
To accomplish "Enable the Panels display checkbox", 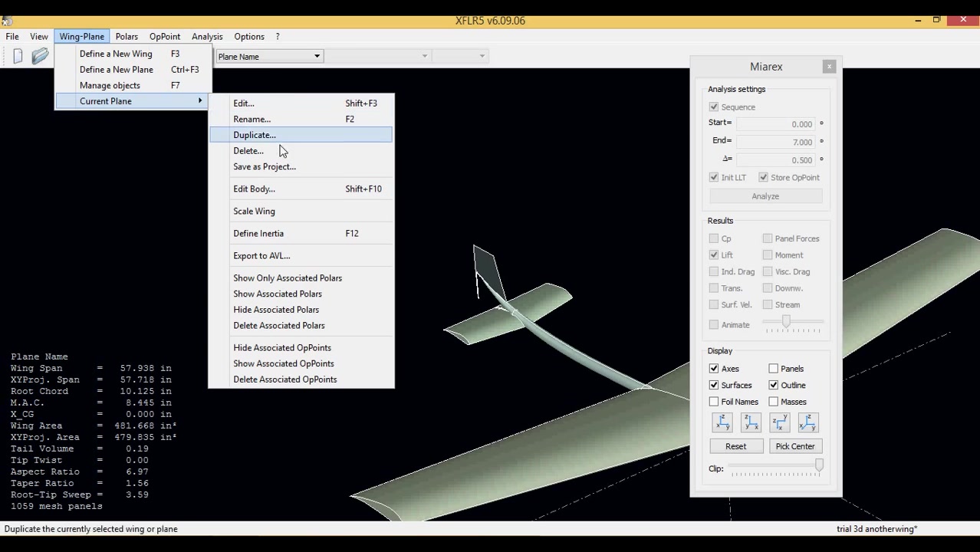I will click(773, 369).
